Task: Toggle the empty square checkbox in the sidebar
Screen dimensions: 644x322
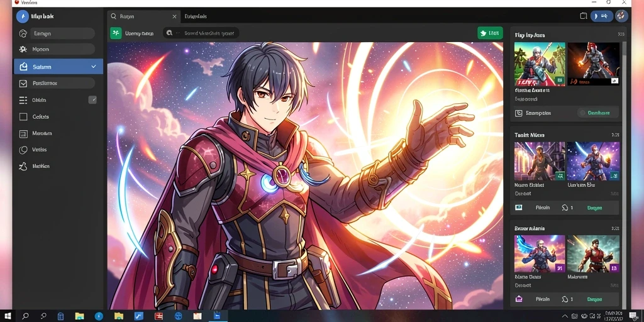Action: (x=23, y=116)
